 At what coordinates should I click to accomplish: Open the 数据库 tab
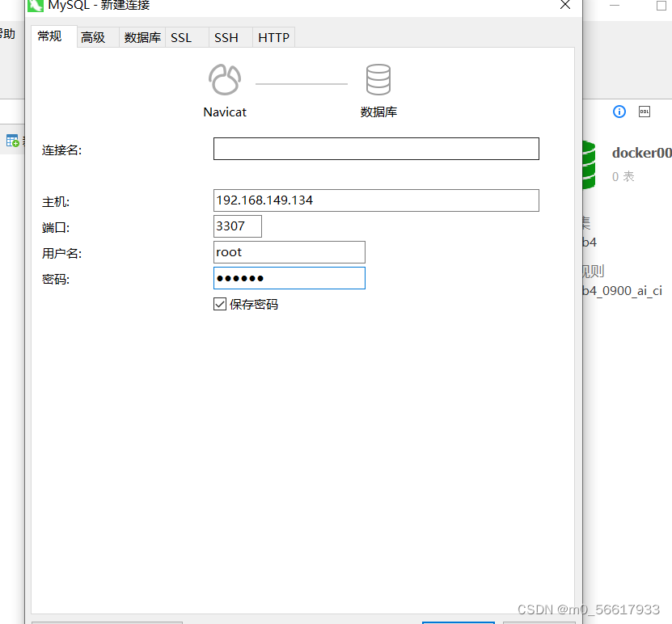[142, 38]
